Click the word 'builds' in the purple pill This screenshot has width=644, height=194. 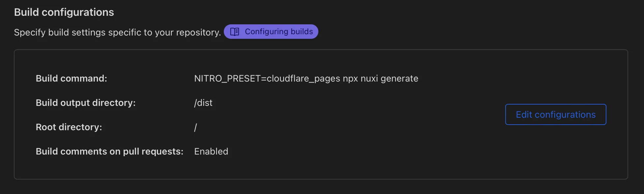coord(302,32)
